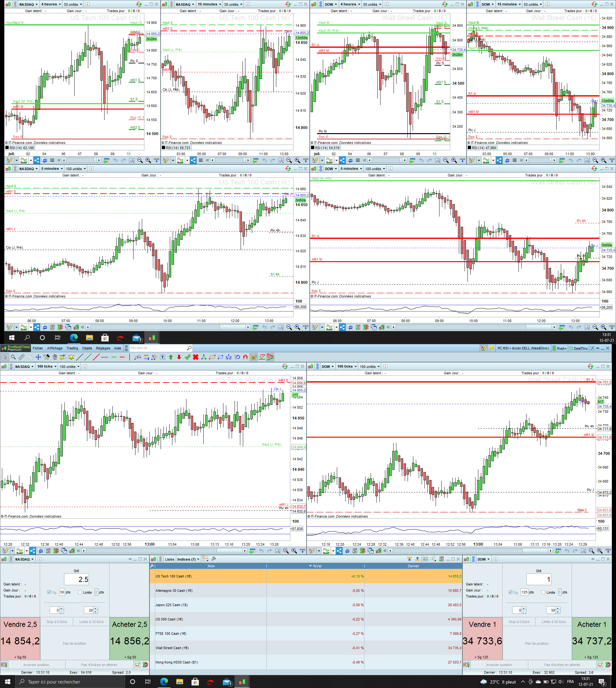The width and height of the screenshot is (616, 688).
Task: Open the Trading menu
Action: [x=72, y=348]
